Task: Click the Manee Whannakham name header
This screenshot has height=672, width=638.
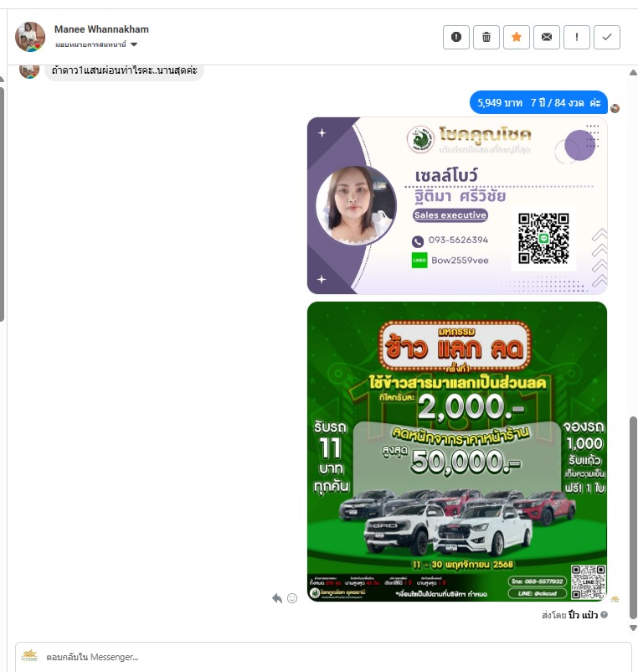Action: 101,29
